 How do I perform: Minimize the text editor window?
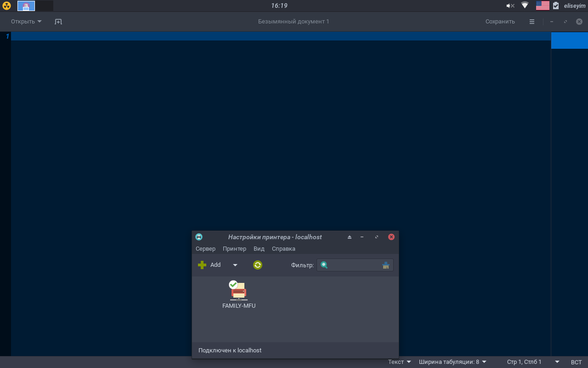[x=552, y=22]
